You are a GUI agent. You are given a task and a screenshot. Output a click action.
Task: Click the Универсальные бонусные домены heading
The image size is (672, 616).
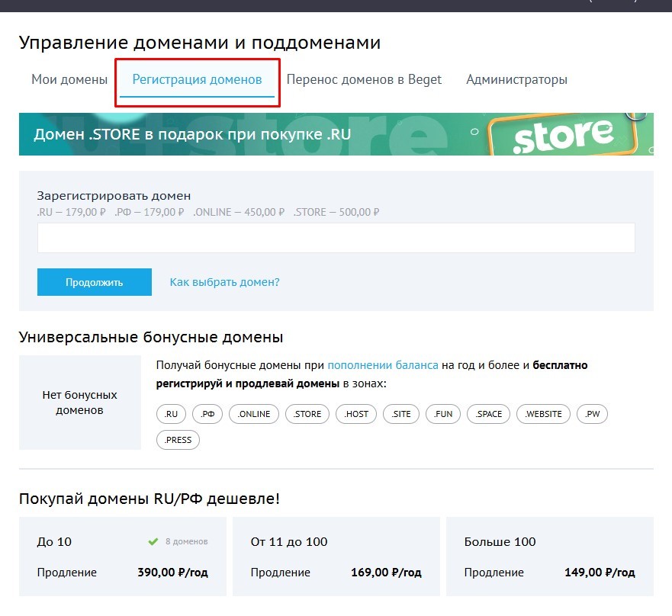[151, 338]
